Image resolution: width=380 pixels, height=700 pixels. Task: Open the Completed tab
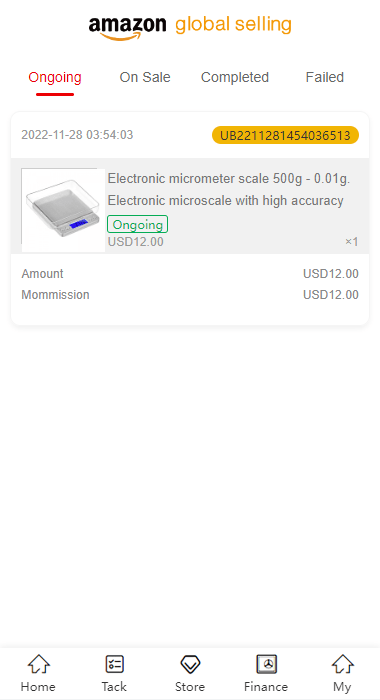coord(235,77)
